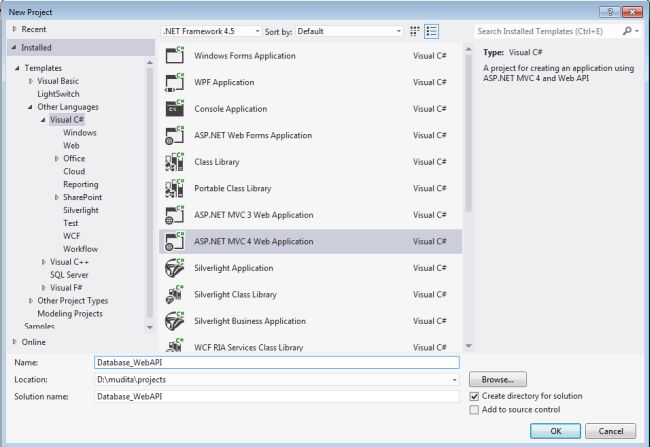Viewport: 650px width, 447px height.
Task: Select Windows under Visual C#
Action: click(80, 133)
